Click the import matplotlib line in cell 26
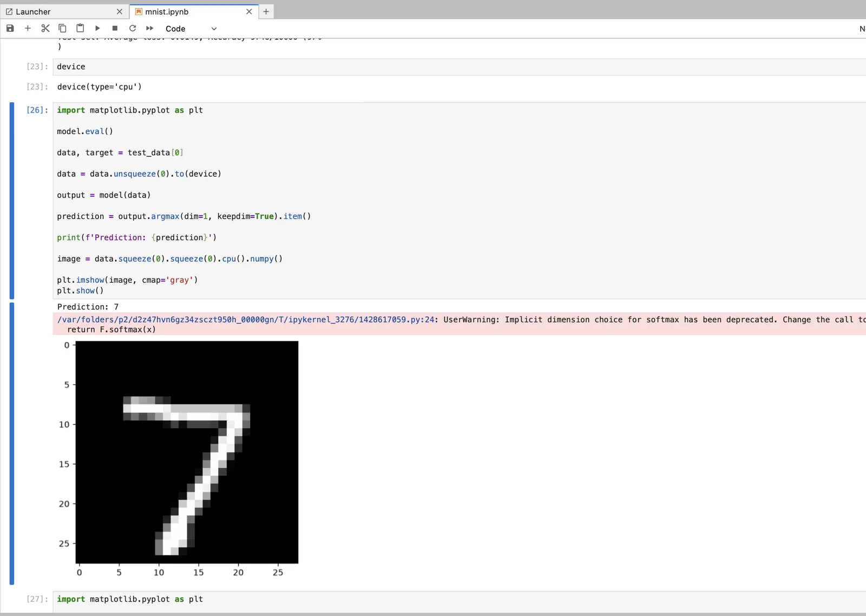The height and width of the screenshot is (616, 866). pyautogui.click(x=130, y=110)
